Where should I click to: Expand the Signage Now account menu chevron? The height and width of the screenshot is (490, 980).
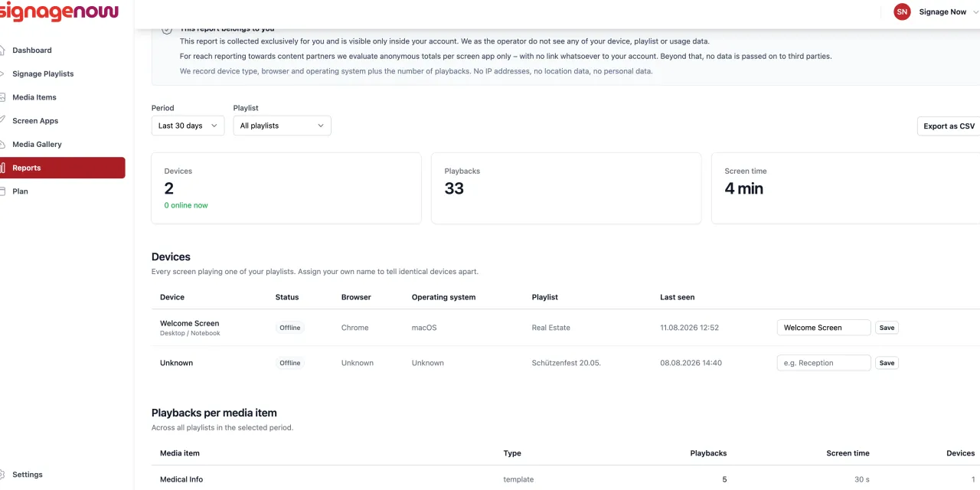pyautogui.click(x=975, y=12)
